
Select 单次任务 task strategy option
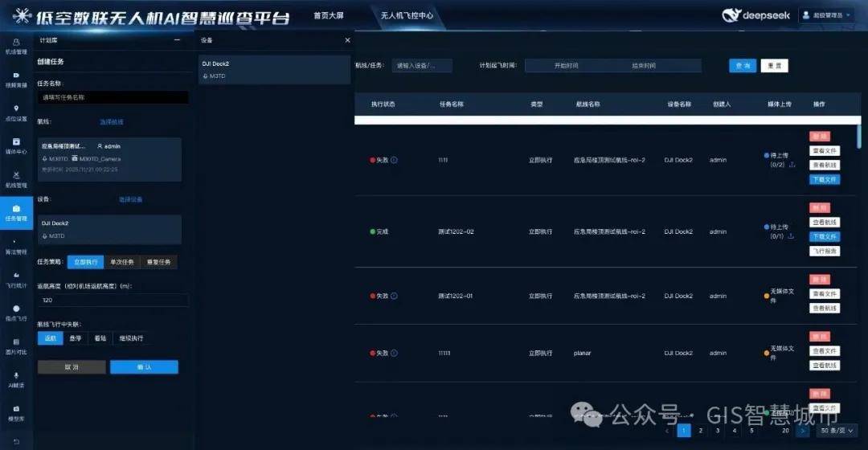coord(121,262)
